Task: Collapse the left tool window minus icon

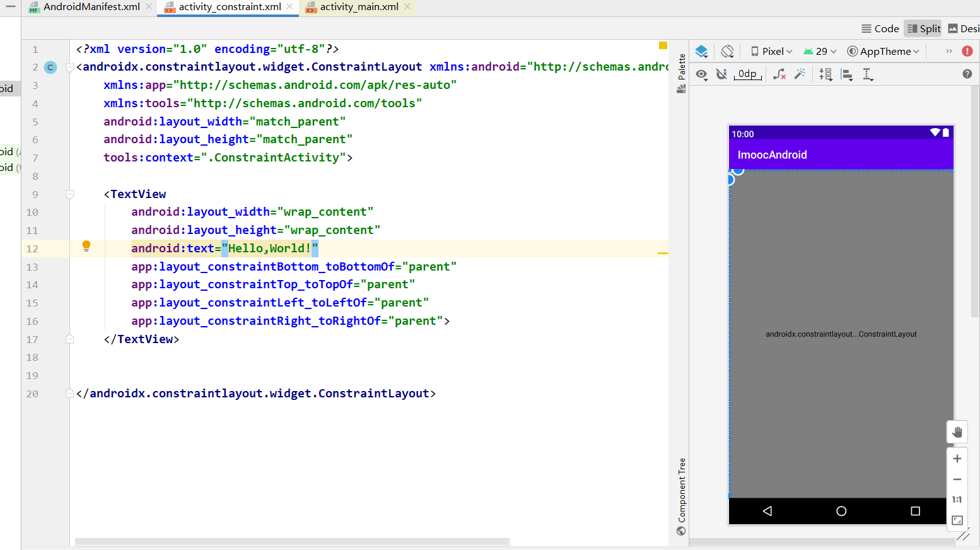Action: (x=10, y=6)
